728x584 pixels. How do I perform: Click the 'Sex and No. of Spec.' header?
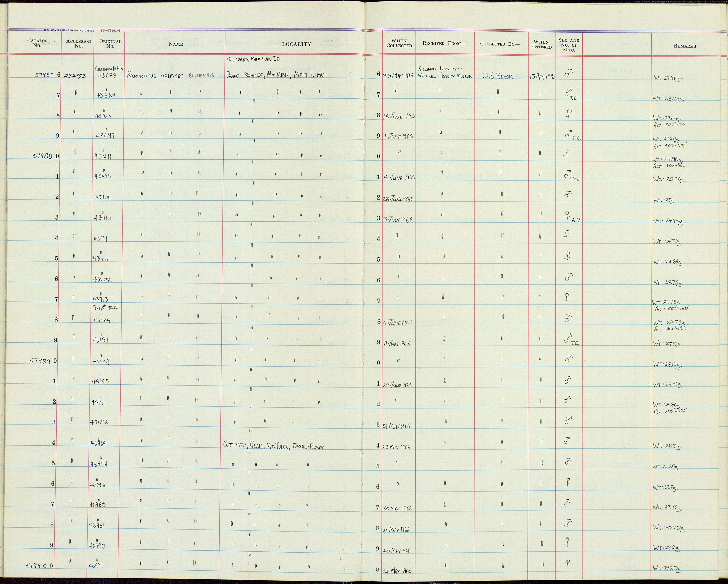pyautogui.click(x=569, y=45)
